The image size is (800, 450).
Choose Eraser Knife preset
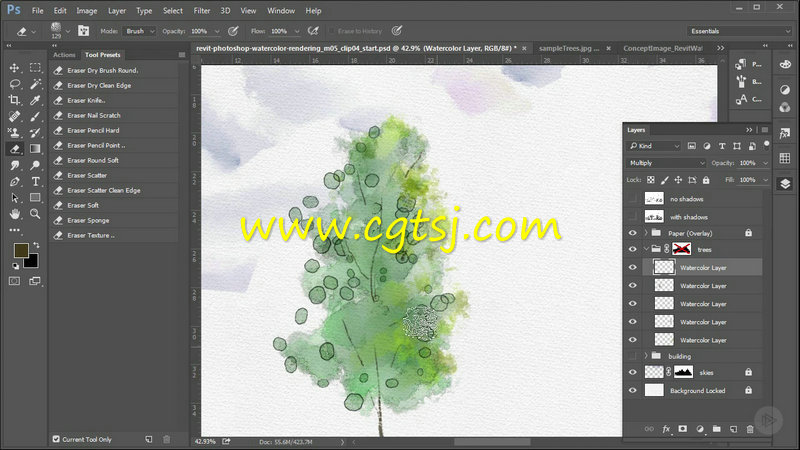pos(113,101)
